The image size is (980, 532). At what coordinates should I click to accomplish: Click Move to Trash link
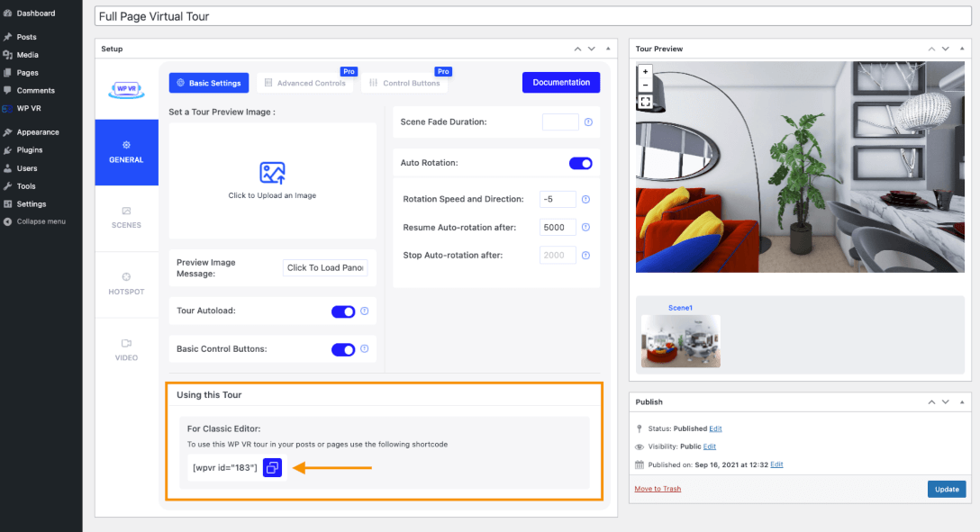(658, 489)
